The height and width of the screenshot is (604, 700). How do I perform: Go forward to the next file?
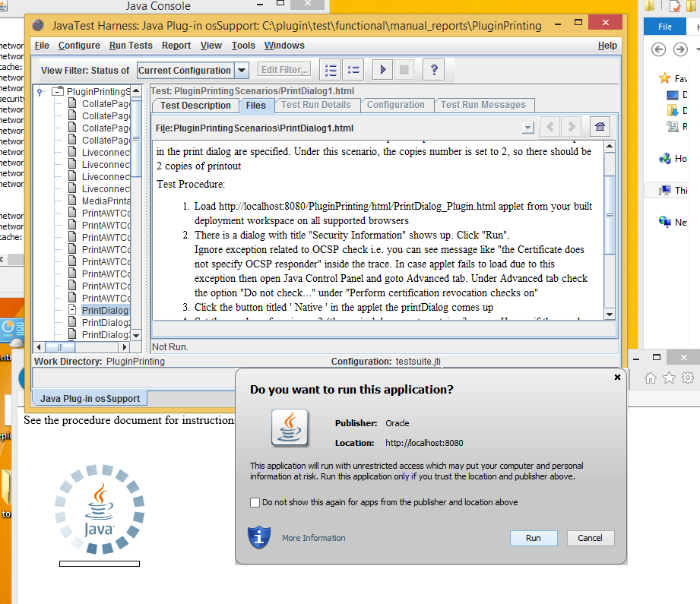(x=572, y=127)
